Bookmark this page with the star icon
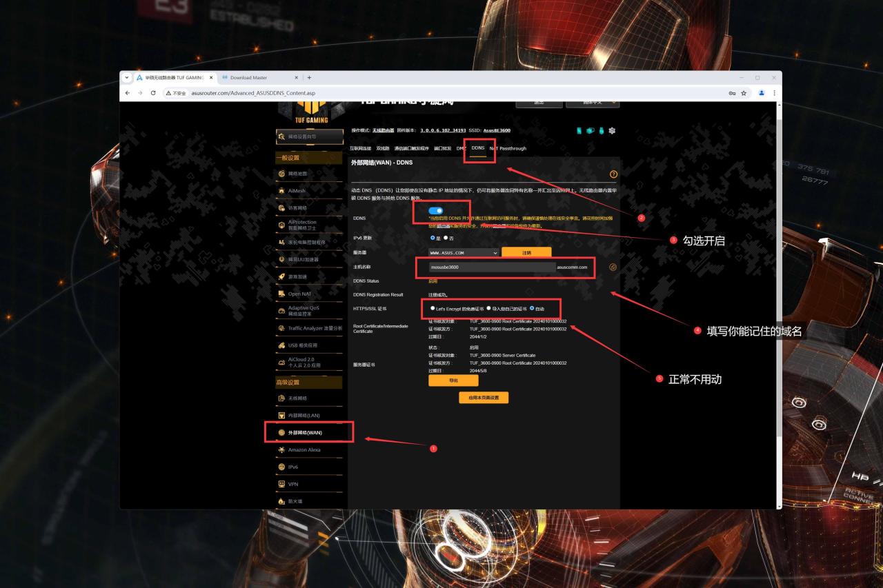Image resolution: width=883 pixels, height=588 pixels. point(744,93)
